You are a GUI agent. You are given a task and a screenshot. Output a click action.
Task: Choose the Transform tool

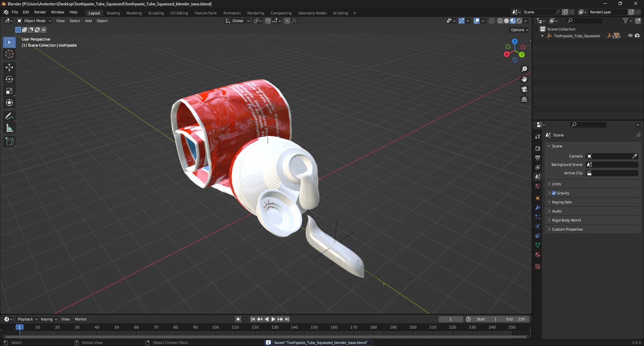click(x=9, y=103)
